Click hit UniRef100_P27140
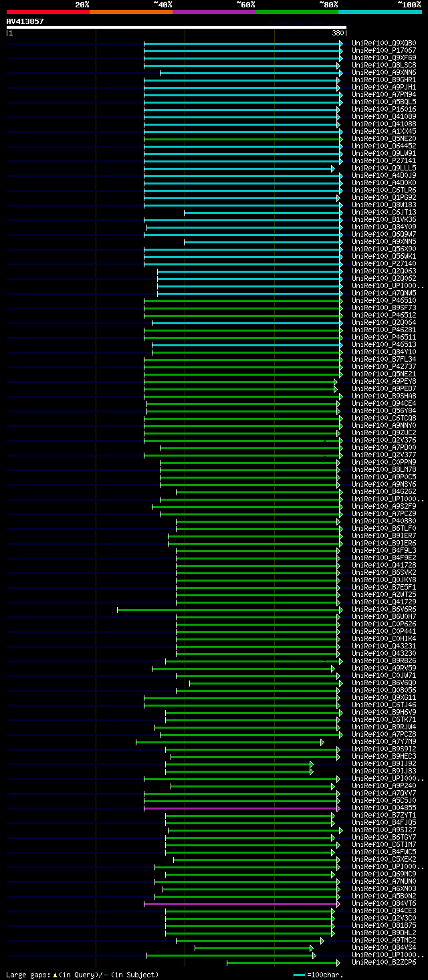Viewport: 428px width, 980px height. pos(384,263)
